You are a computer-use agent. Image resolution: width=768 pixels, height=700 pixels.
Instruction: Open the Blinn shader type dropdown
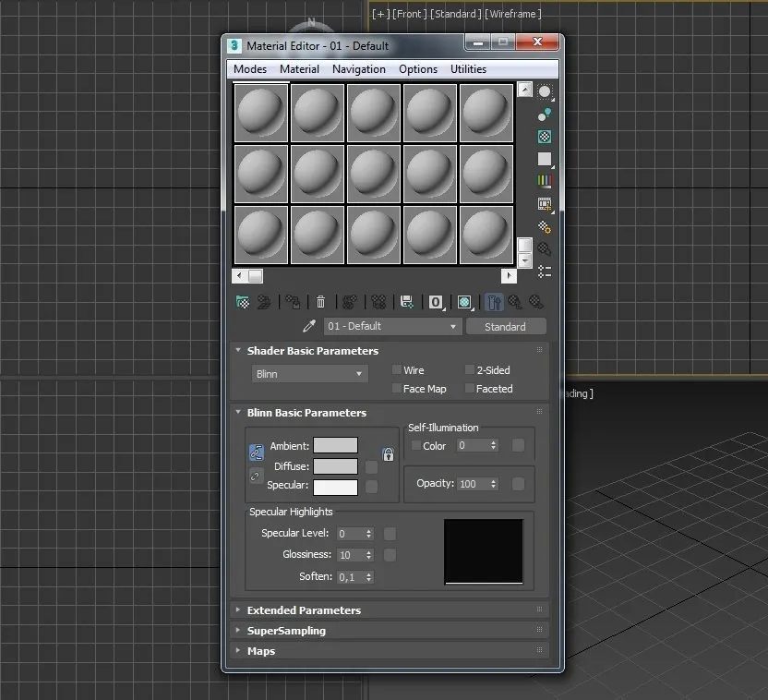click(x=309, y=374)
